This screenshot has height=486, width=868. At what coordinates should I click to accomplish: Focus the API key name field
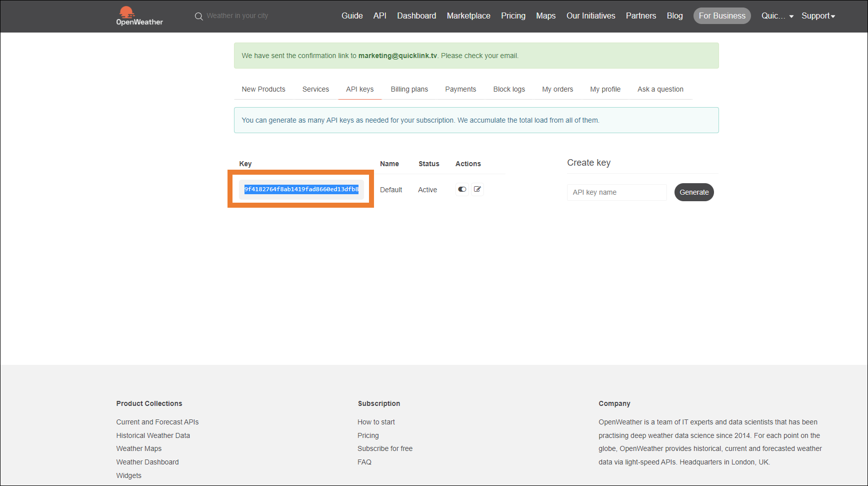click(616, 192)
